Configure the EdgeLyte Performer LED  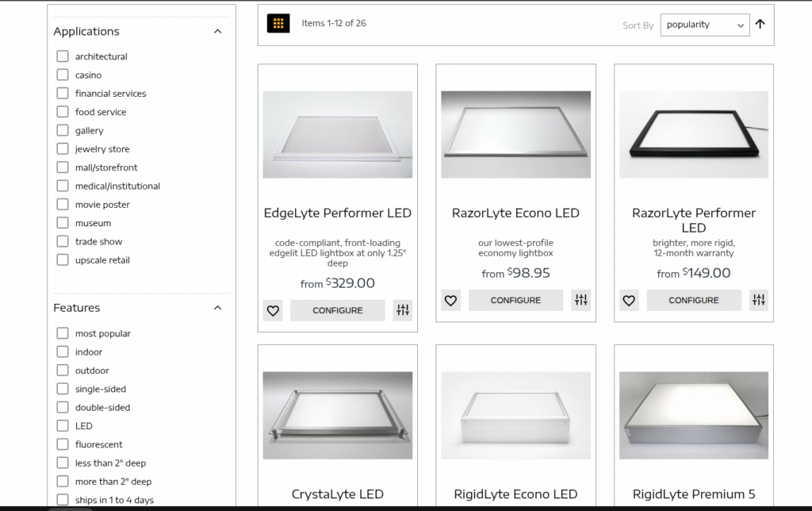338,310
